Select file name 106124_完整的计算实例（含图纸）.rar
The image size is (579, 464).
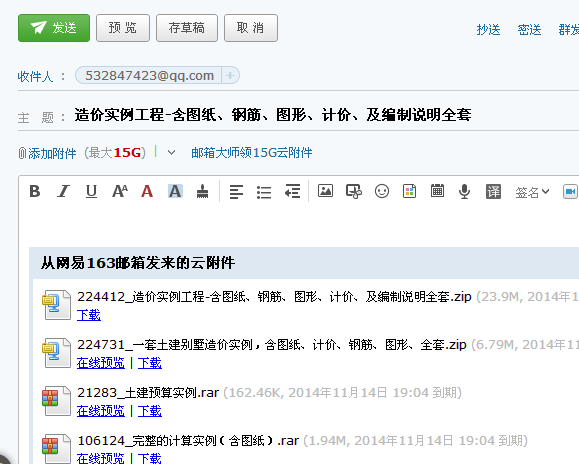[188, 441]
